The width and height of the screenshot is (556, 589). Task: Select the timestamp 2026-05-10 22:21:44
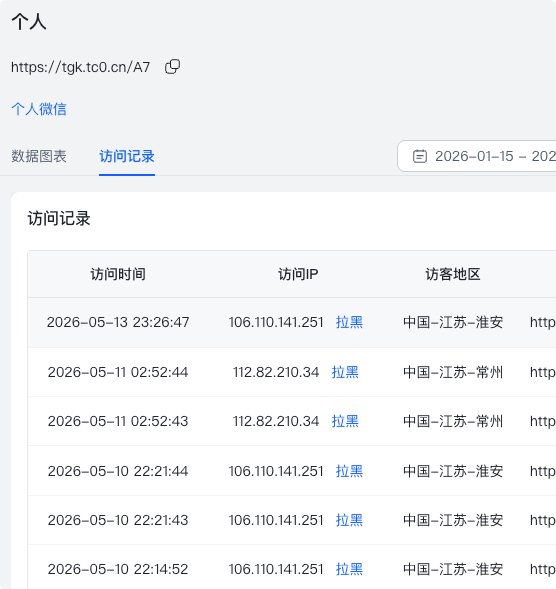point(118,471)
